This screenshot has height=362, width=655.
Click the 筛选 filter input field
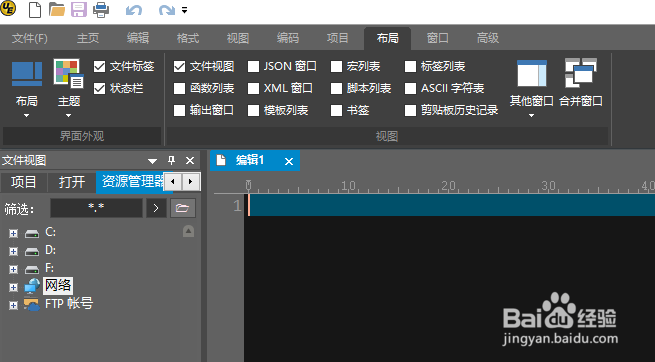pos(96,208)
